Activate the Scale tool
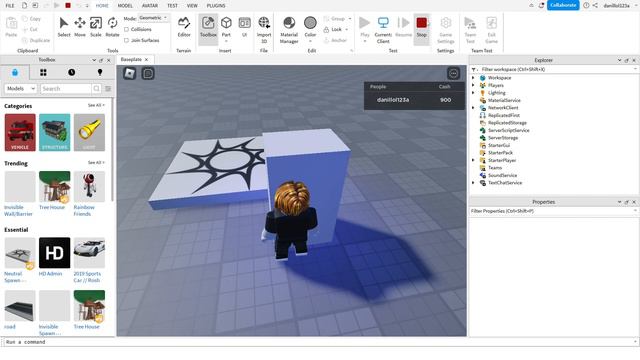Image resolution: width=640 pixels, height=360 pixels. coord(96,27)
